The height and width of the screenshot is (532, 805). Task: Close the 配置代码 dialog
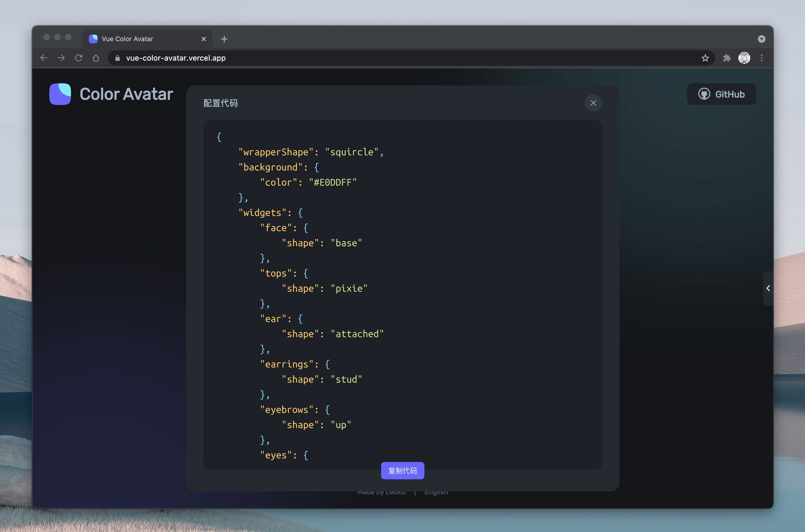click(x=593, y=103)
